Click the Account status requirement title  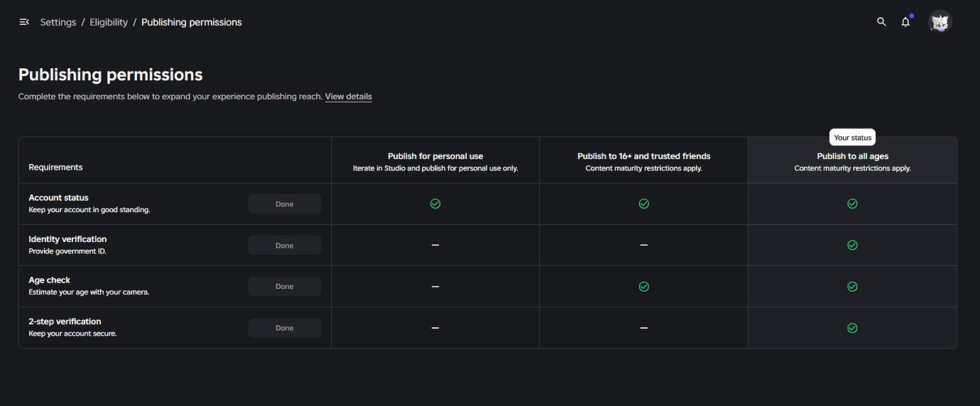coord(58,198)
